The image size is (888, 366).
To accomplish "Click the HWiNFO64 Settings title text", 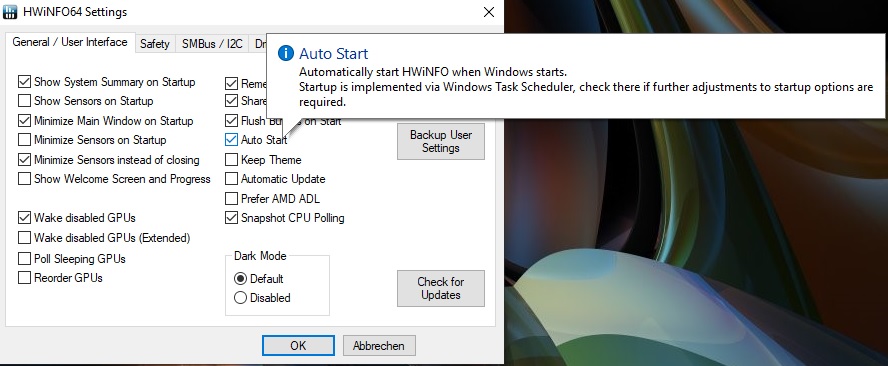I will click(75, 12).
